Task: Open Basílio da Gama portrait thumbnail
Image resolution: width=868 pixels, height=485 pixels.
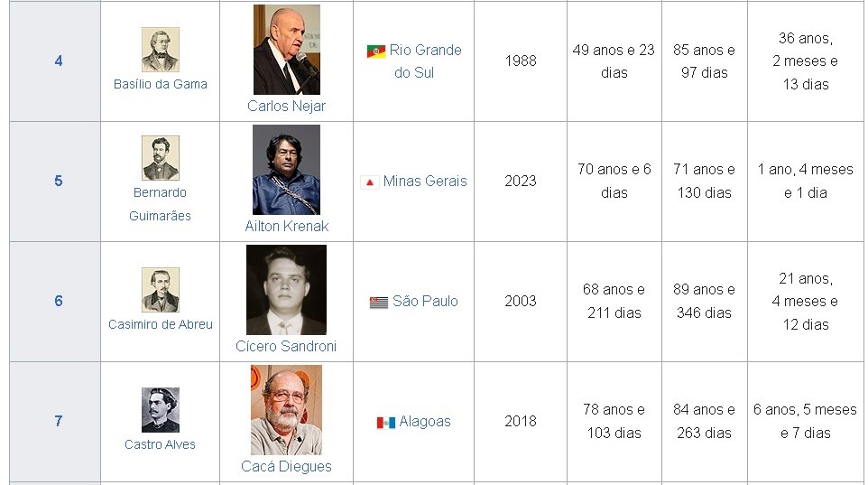Action: pyautogui.click(x=161, y=50)
